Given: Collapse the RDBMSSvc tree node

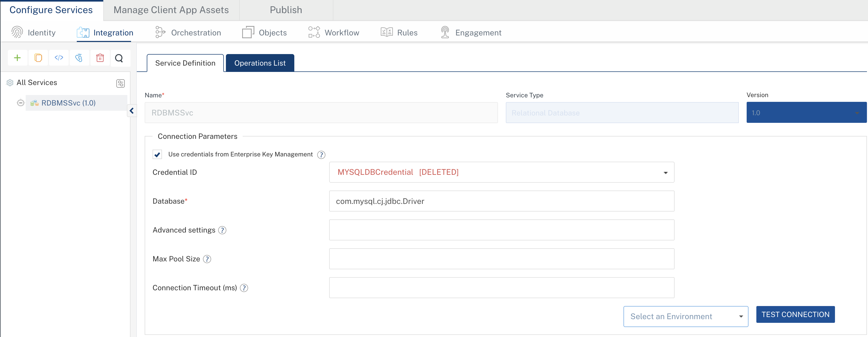Looking at the screenshot, I should pyautogui.click(x=20, y=103).
